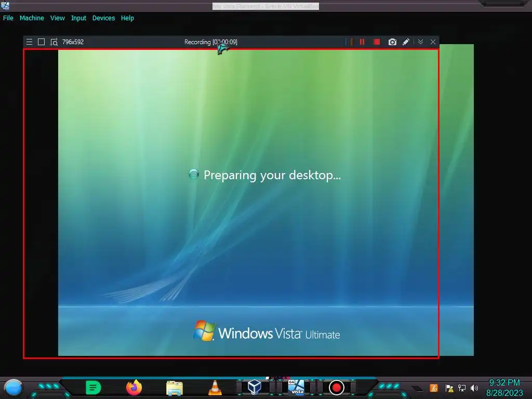Click the Recording timer text
The width and height of the screenshot is (532, 399).
point(211,42)
